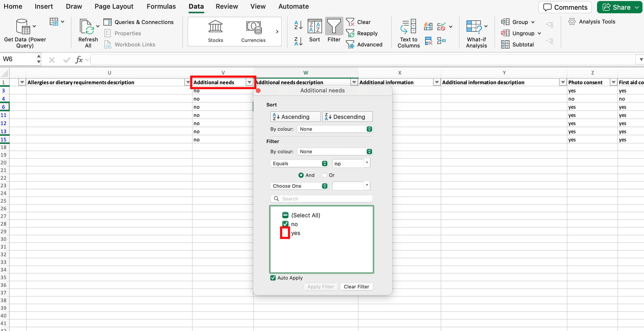Click Sort A to Z ascending icon
644x331 pixels.
coord(298,25)
